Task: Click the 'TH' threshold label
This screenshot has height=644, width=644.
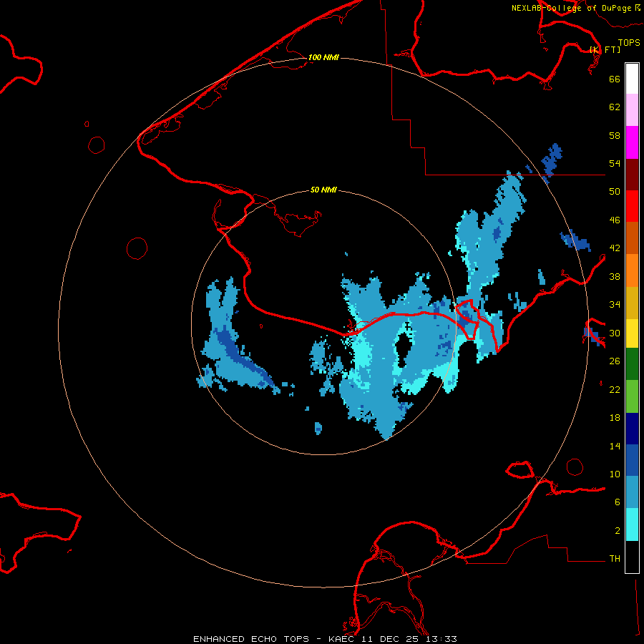Action: tap(615, 559)
